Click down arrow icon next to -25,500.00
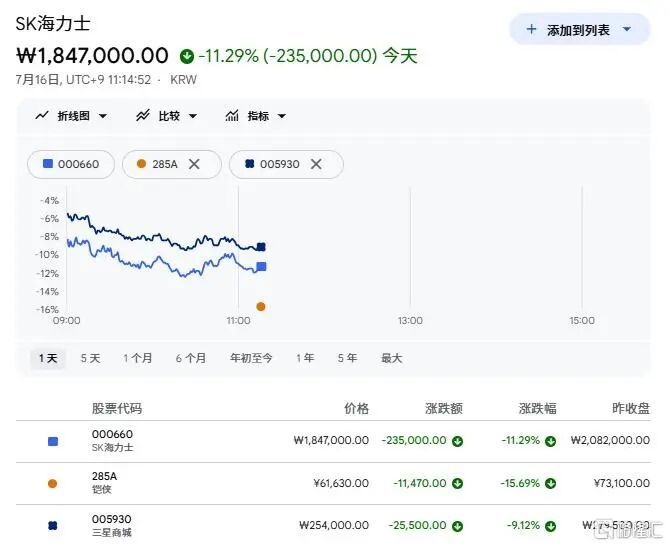Image resolution: width=669 pixels, height=546 pixels. [457, 526]
